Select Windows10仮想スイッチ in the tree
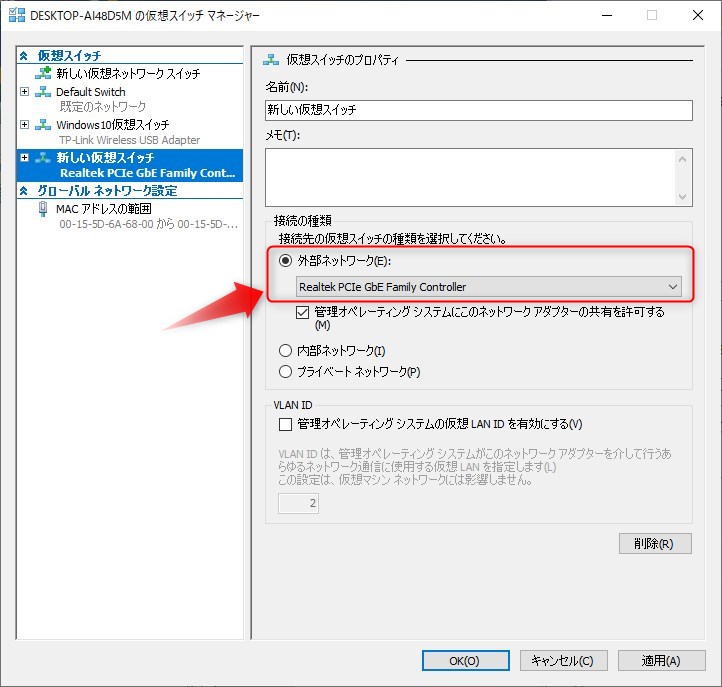Screen dimensions: 722x687 coord(113,125)
